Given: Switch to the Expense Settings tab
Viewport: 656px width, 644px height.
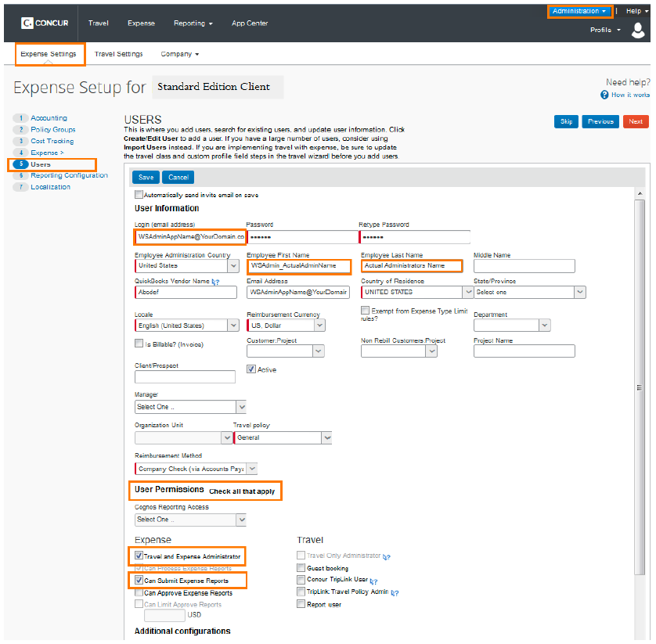Looking at the screenshot, I should tap(49, 54).
